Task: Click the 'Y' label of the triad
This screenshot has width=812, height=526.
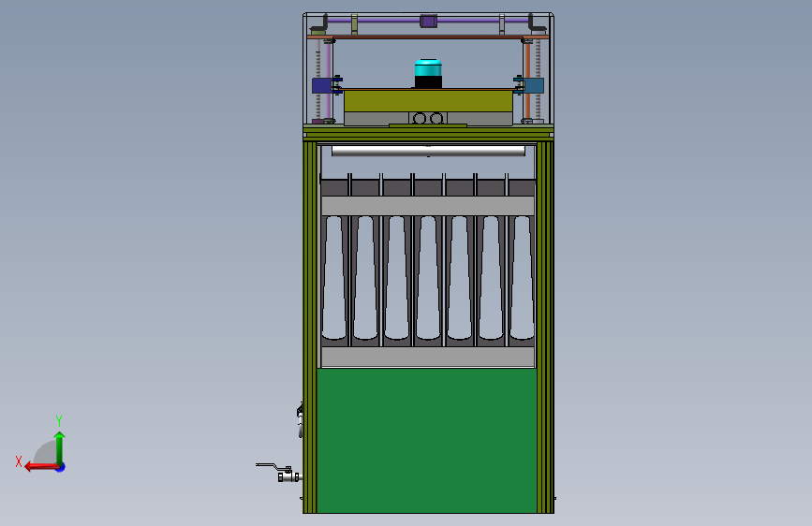Action: coord(59,420)
